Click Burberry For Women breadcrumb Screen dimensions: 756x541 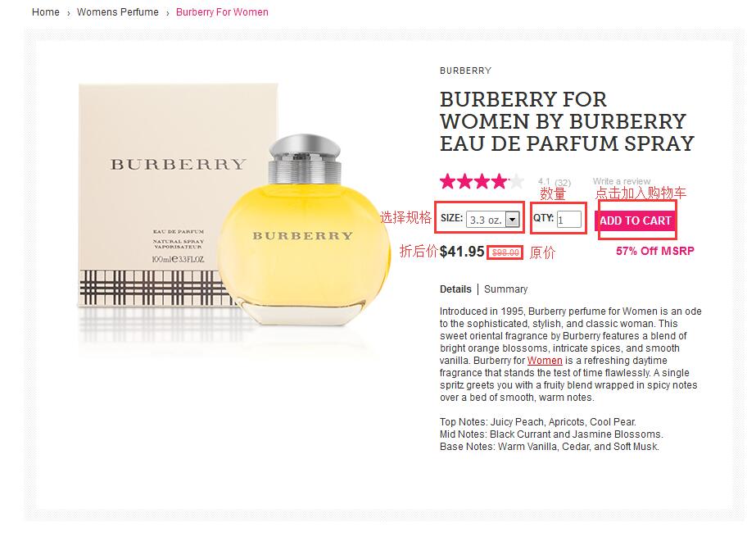[222, 12]
